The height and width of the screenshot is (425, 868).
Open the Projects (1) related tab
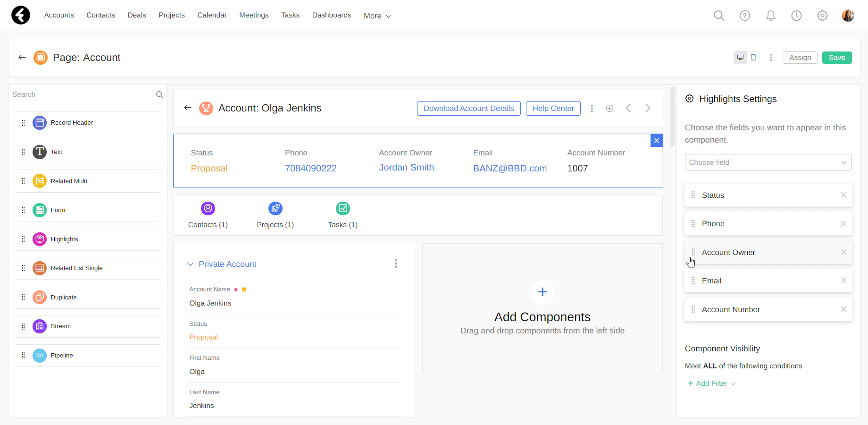click(x=275, y=215)
